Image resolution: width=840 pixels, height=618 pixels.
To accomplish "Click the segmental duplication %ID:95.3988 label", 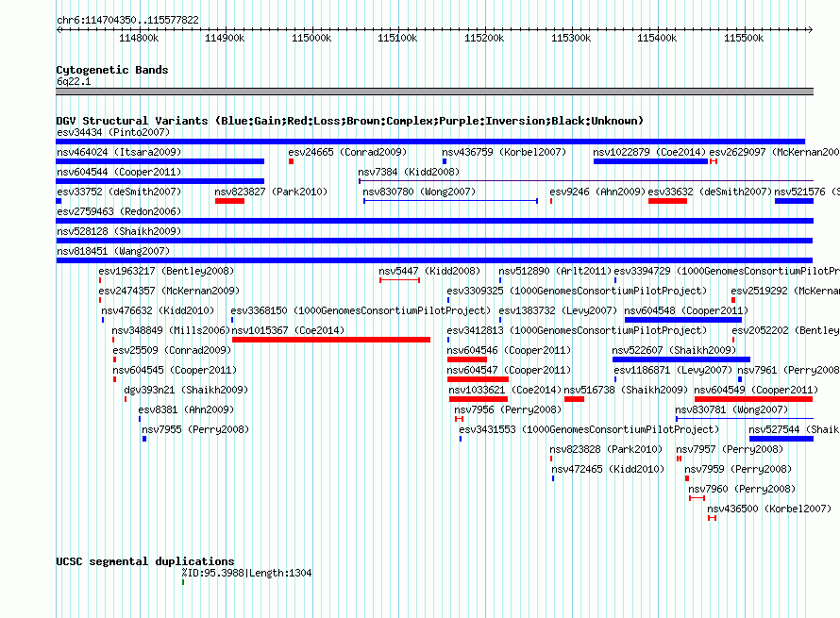I will tap(246, 573).
